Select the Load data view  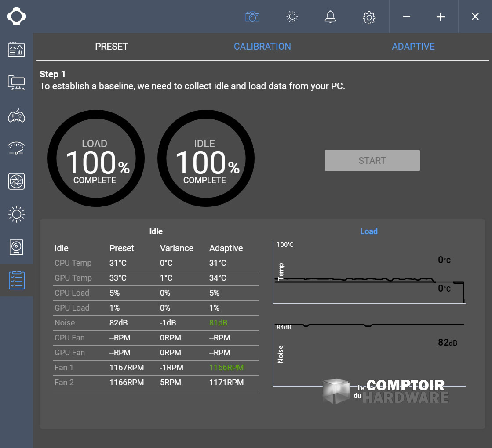tap(368, 231)
